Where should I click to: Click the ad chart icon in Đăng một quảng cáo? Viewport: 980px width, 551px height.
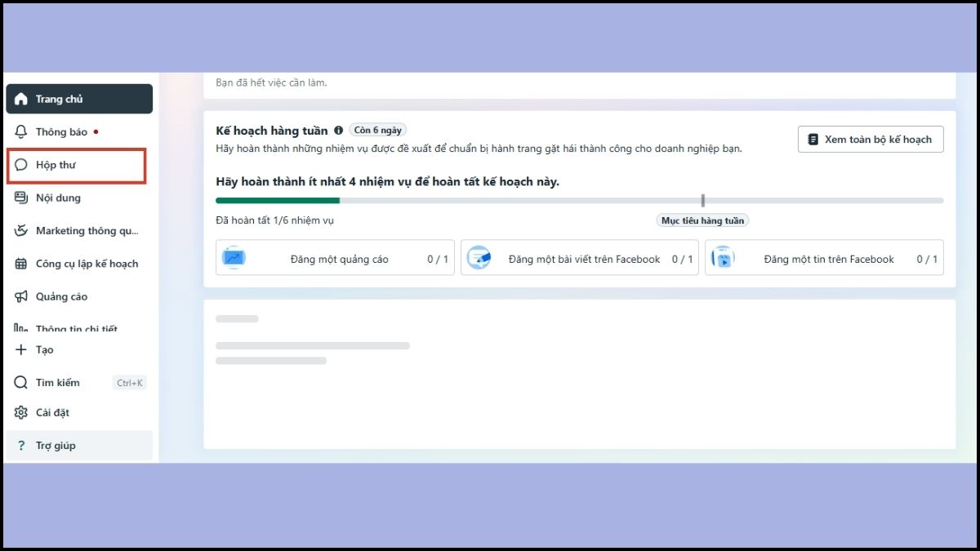[234, 258]
